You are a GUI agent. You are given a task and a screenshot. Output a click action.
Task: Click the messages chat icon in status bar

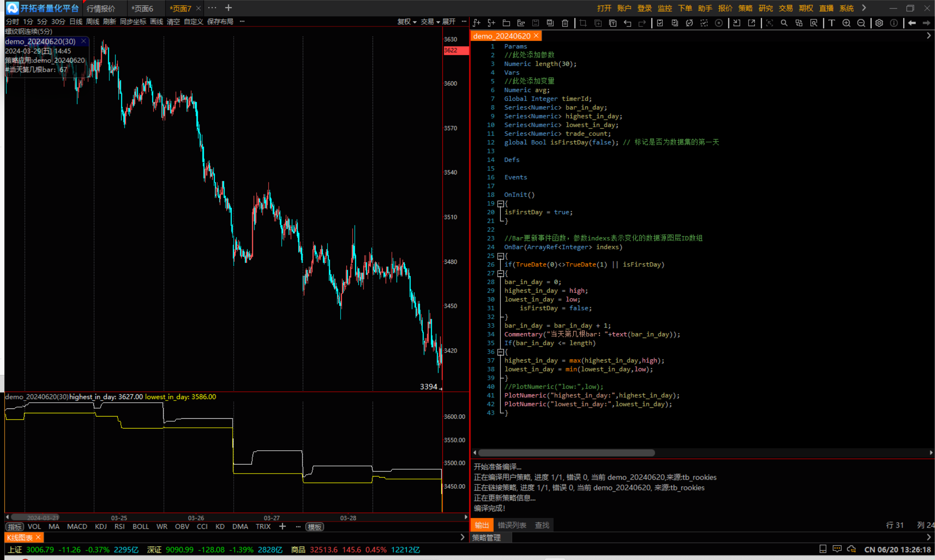(837, 549)
